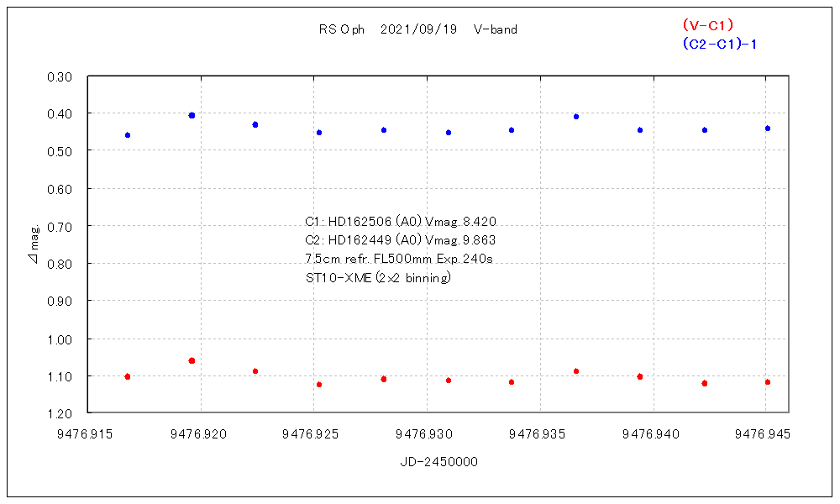Select the C2: HD162449 annotation line

(401, 240)
